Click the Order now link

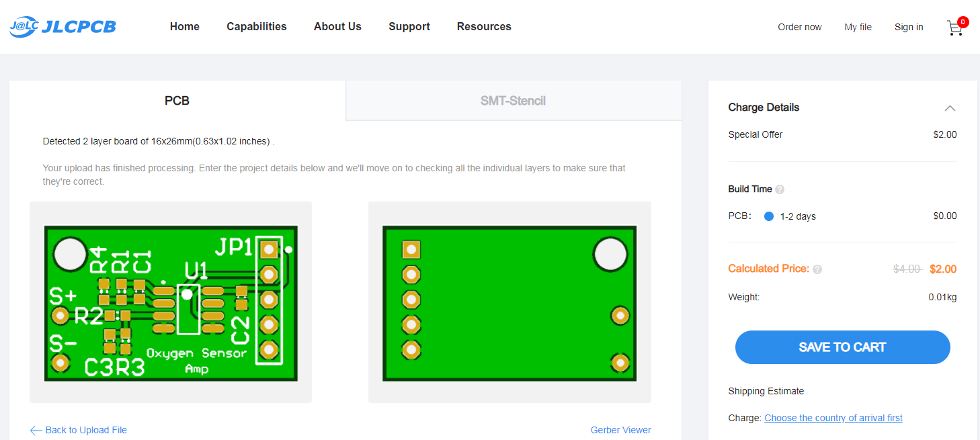coord(800,27)
